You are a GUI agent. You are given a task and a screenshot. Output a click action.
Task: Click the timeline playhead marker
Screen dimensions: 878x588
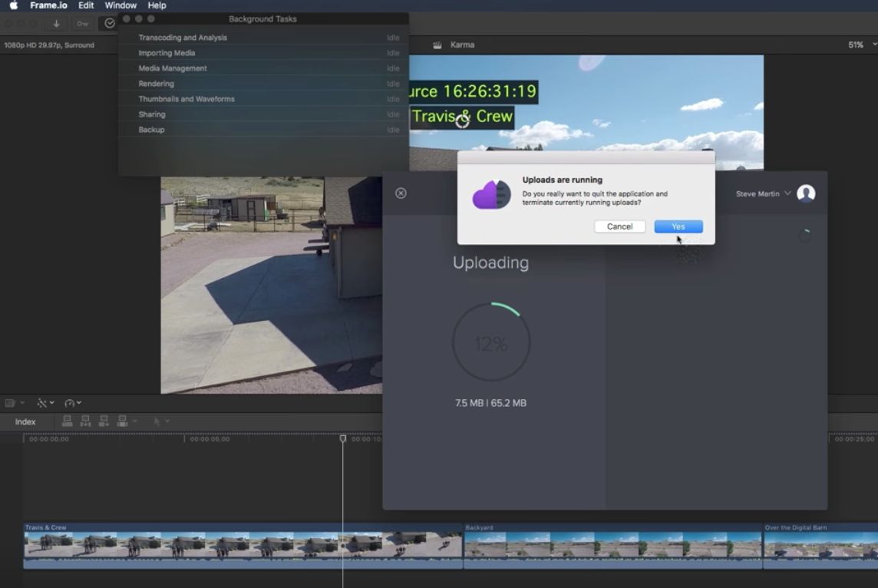[343, 438]
